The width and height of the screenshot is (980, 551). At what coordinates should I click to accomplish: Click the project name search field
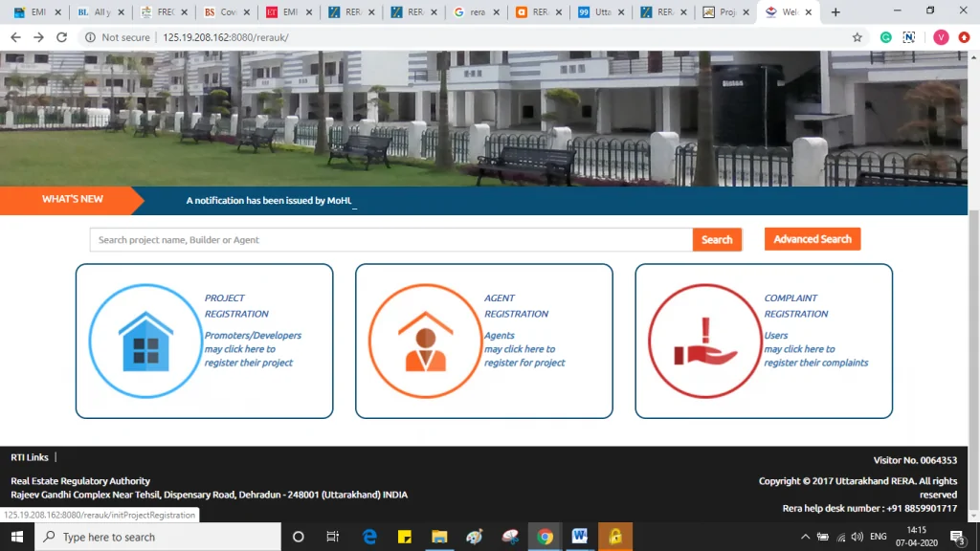point(390,240)
